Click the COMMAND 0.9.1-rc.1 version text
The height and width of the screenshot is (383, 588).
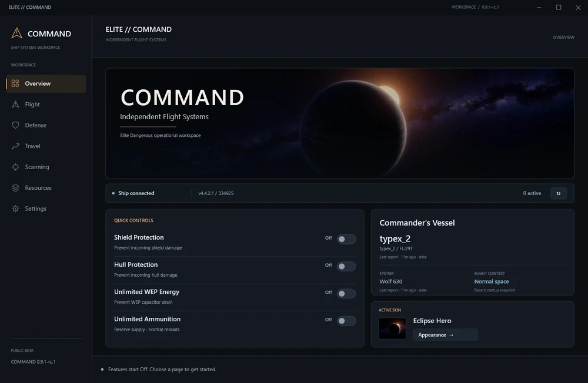(33, 362)
